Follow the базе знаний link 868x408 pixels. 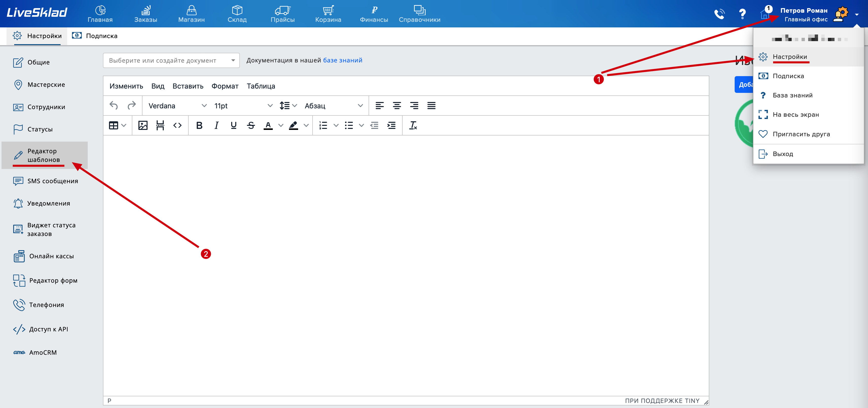coord(342,60)
